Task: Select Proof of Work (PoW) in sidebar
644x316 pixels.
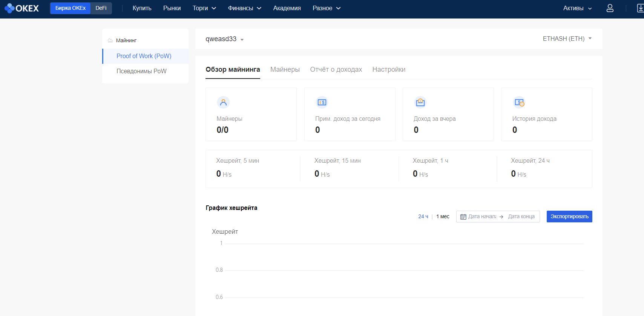Action: (x=146, y=56)
